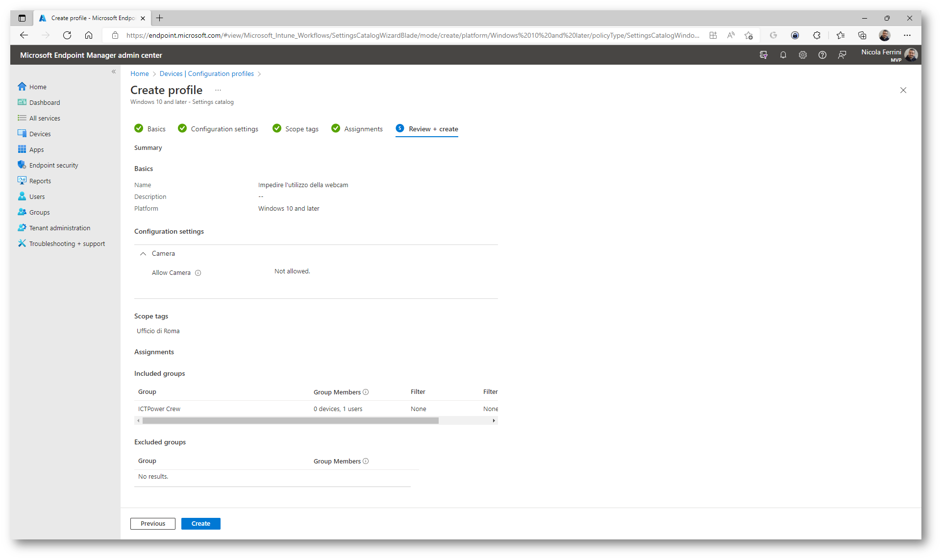Open Endpoint security in the sidebar
This screenshot has width=942, height=560.
pos(48,165)
